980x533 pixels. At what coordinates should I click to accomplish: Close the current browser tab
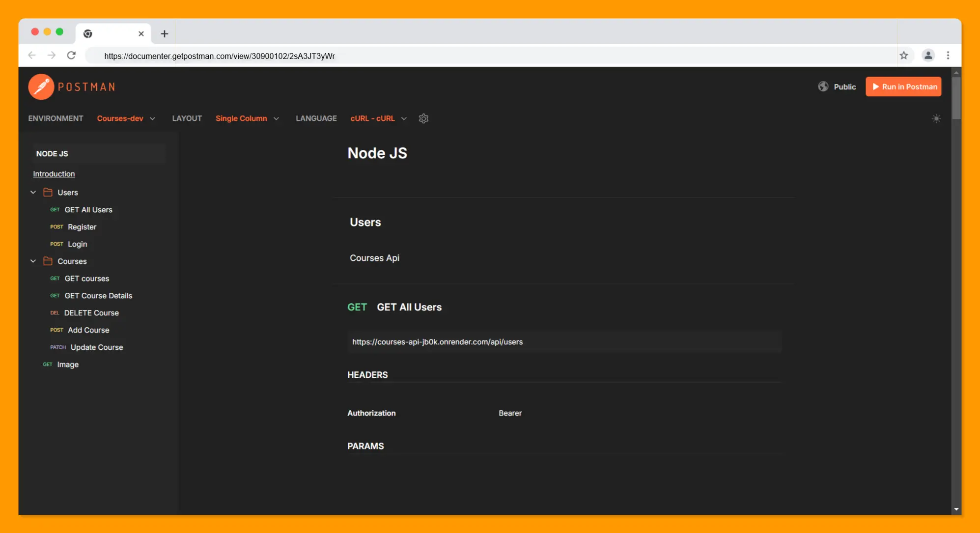click(x=141, y=33)
